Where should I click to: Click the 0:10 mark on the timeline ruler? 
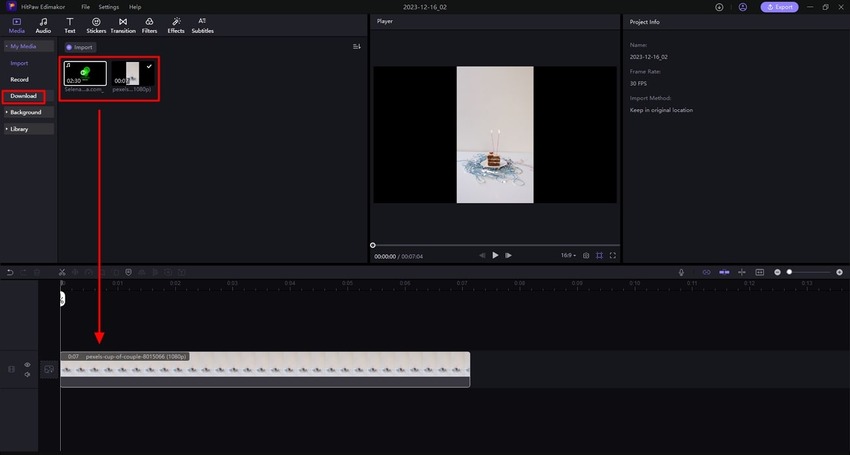pos(634,283)
